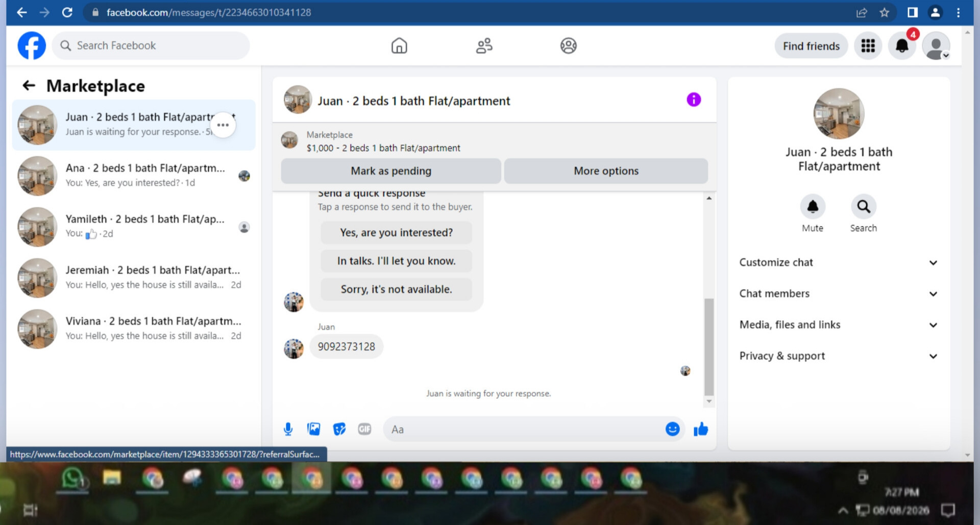The image size is (980, 525).
Task: Send quick reply 'In talks. I'll let you know.'
Action: 397,261
